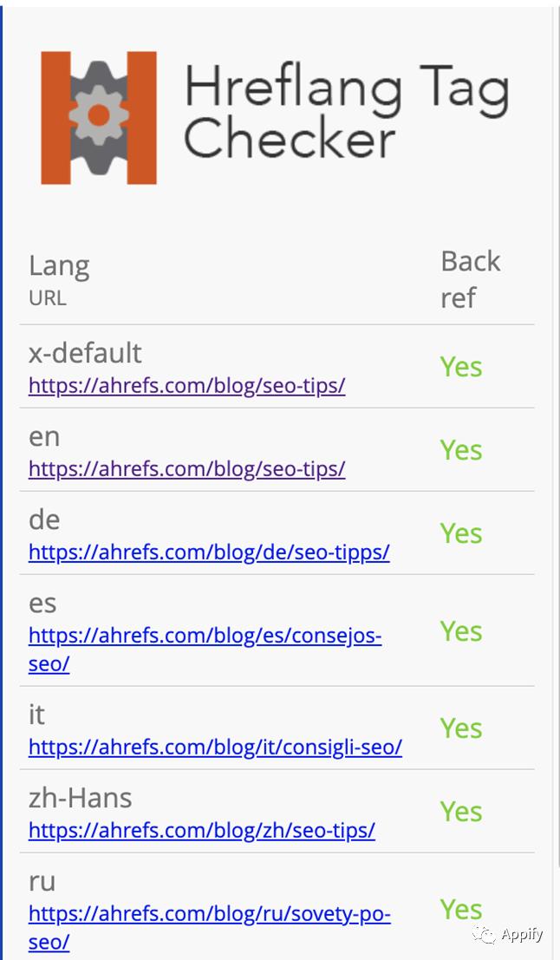
Task: Click the URL subheader under Lang
Action: (47, 298)
